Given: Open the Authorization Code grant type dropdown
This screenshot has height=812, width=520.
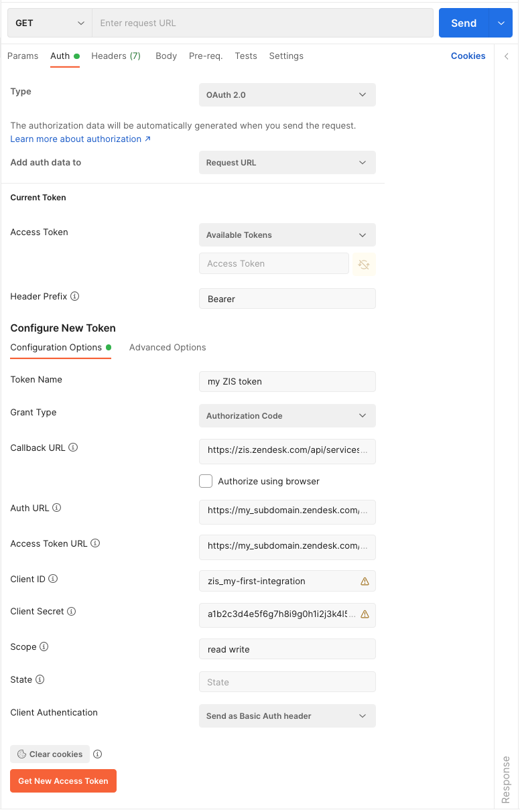Looking at the screenshot, I should (287, 416).
